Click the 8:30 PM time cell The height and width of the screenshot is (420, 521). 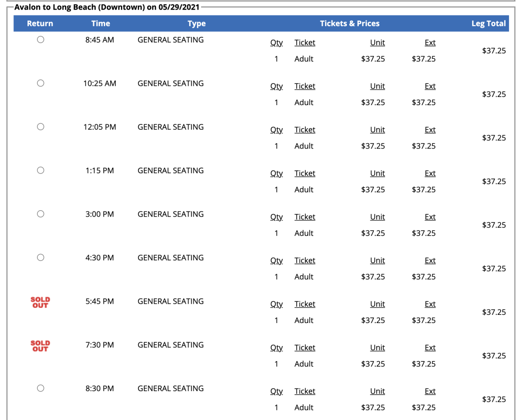[100, 389]
